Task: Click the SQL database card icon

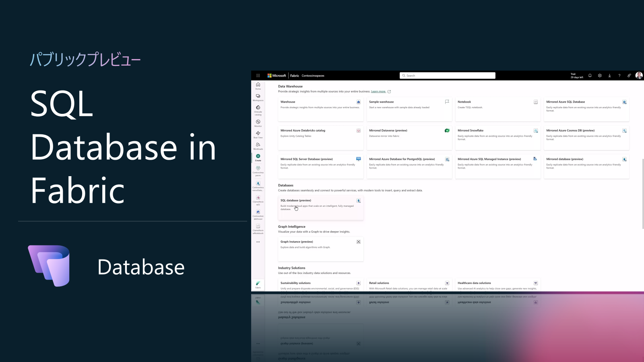Action: pos(359,201)
